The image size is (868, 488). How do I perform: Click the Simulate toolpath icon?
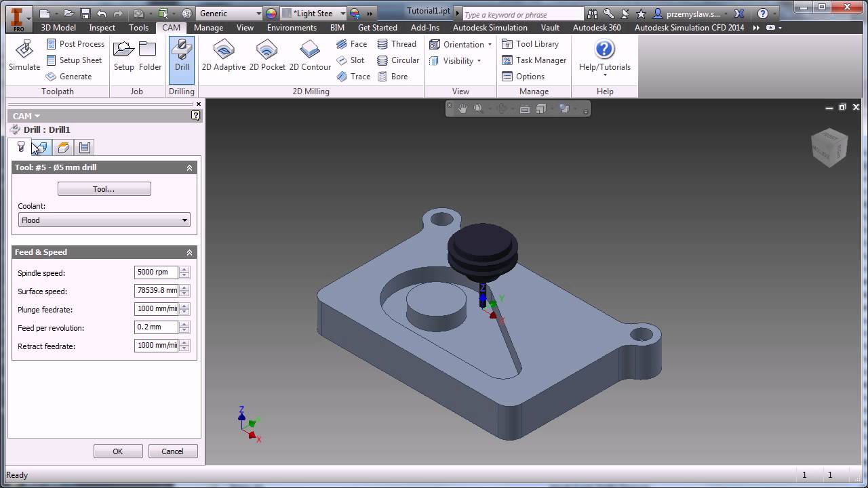pyautogui.click(x=24, y=56)
